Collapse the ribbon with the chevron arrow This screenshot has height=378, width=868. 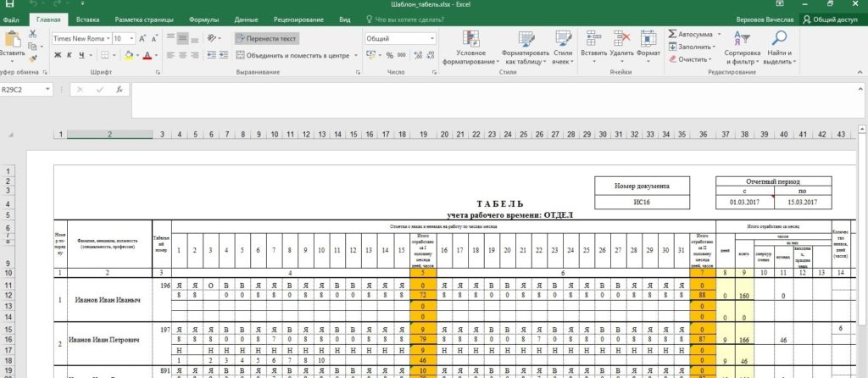pyautogui.click(x=860, y=73)
